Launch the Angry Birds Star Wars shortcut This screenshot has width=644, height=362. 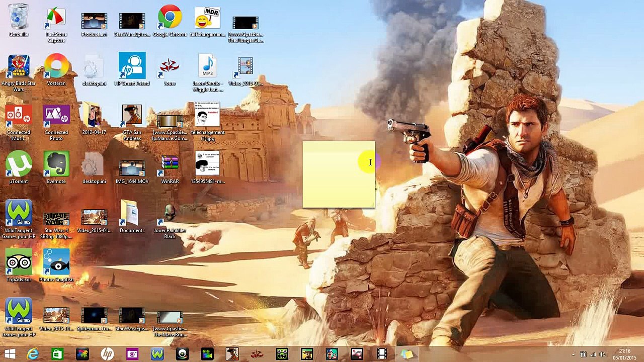(19, 73)
